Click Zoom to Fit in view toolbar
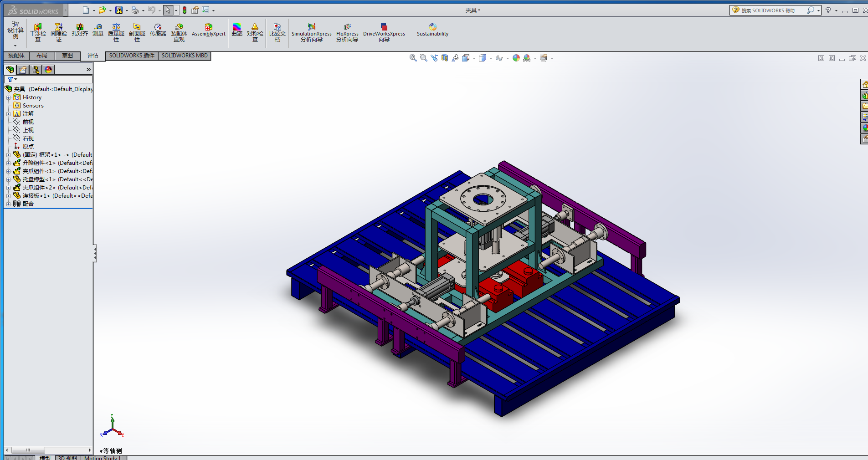The height and width of the screenshot is (460, 868). (413, 58)
